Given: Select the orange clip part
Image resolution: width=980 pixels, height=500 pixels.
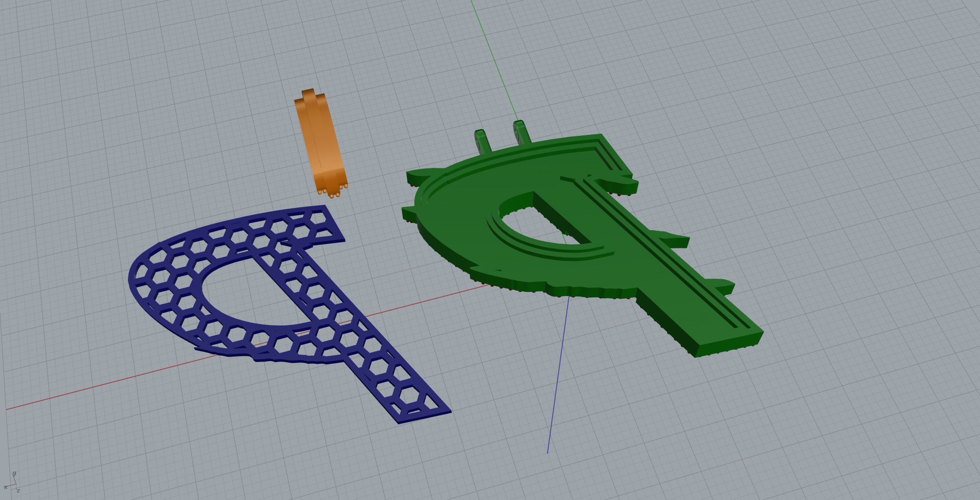Looking at the screenshot, I should (x=321, y=143).
